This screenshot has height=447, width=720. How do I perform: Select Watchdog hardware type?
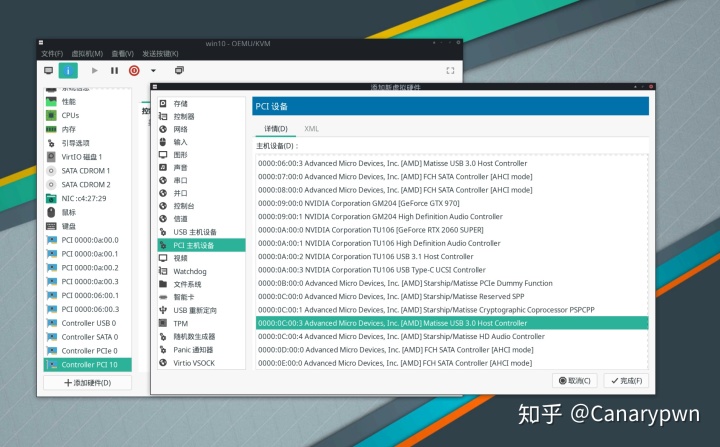pyautogui.click(x=201, y=272)
